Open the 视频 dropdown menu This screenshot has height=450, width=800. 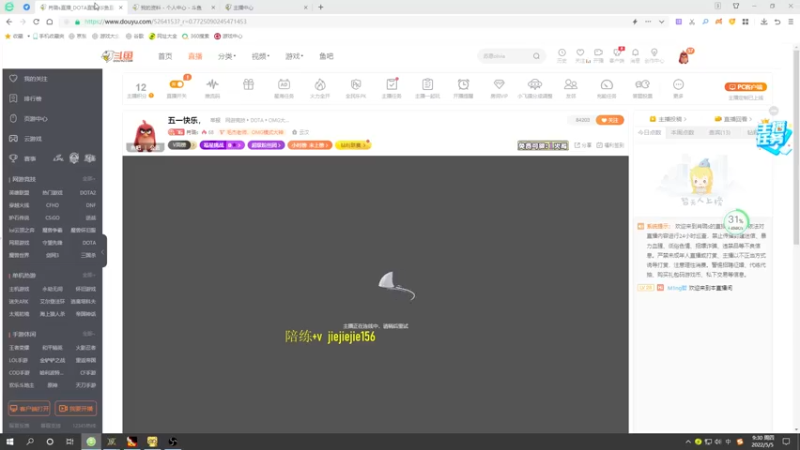(260, 56)
